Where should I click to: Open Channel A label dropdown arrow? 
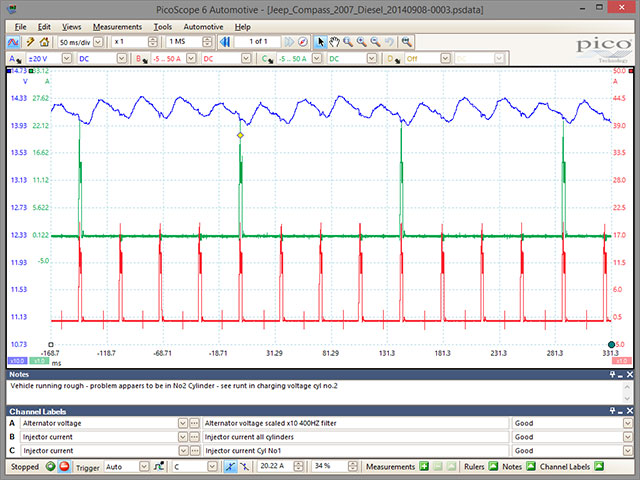tap(183, 423)
